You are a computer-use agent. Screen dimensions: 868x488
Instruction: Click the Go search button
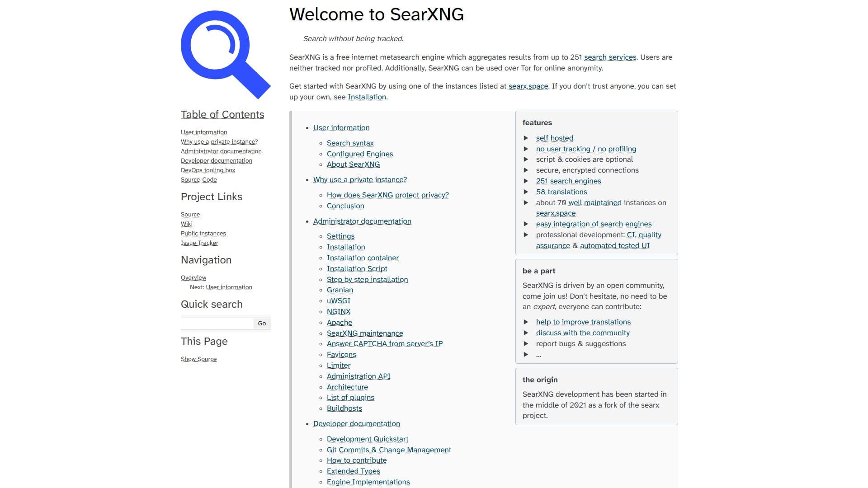tap(262, 324)
